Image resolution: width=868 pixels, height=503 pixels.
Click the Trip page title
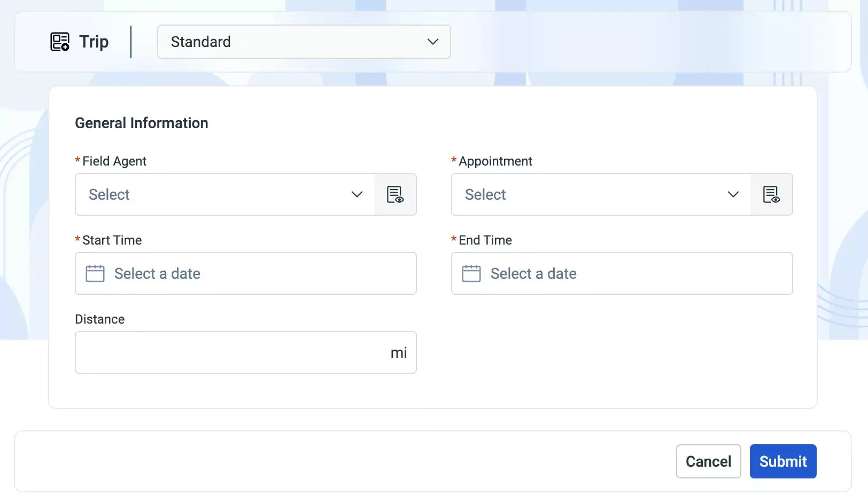pyautogui.click(x=94, y=42)
